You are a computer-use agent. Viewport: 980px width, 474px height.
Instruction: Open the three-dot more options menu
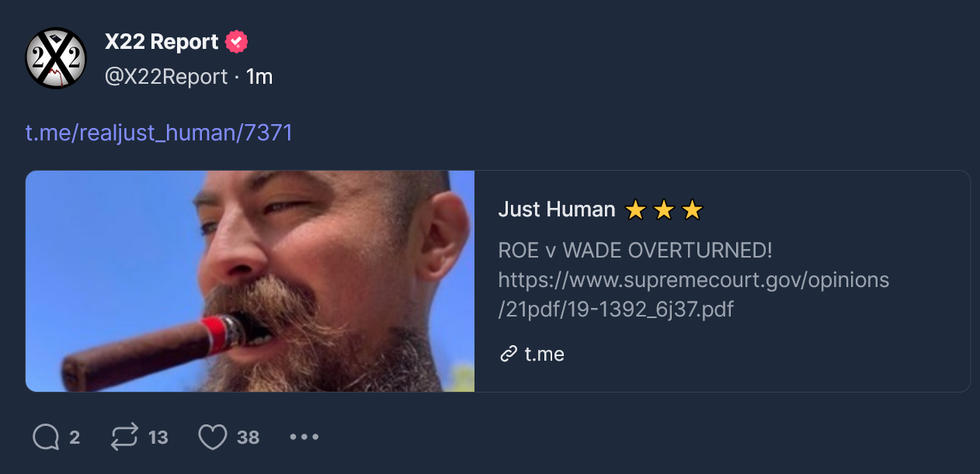pyautogui.click(x=304, y=438)
